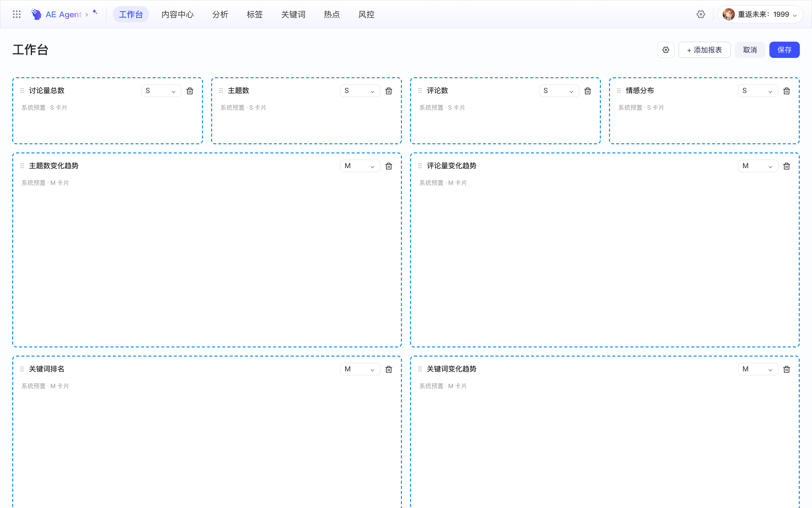The width and height of the screenshot is (812, 508).
Task: Open size dropdown of 评论数 card
Action: [559, 91]
